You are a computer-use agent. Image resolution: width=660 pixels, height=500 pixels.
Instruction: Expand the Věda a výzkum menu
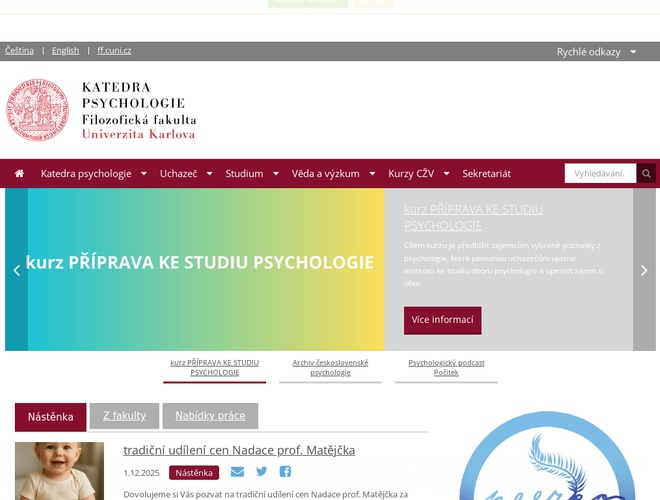click(333, 174)
